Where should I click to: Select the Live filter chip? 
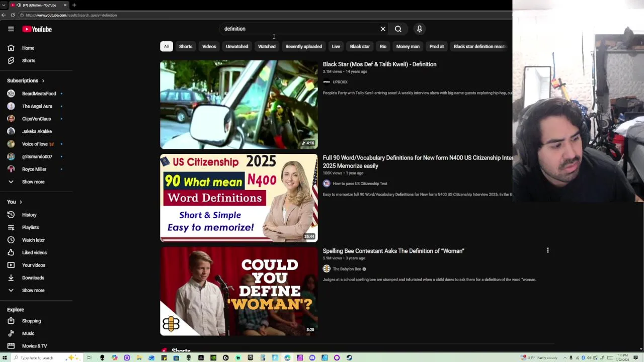336,46
